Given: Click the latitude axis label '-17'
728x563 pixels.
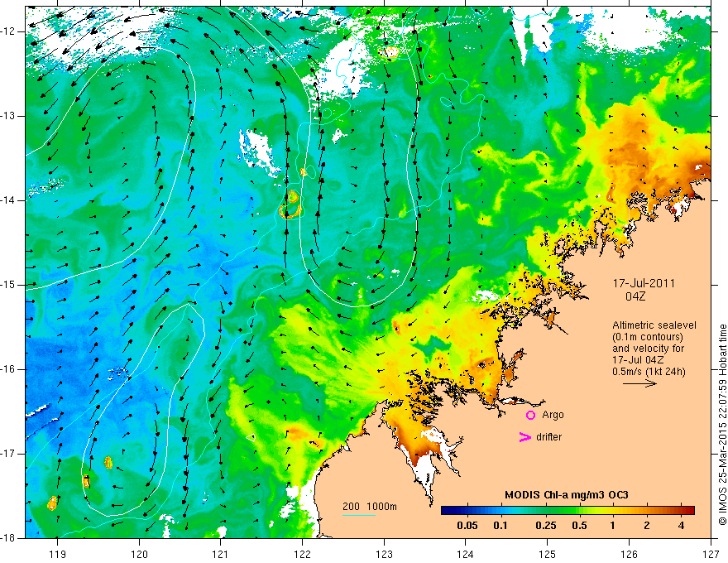Looking at the screenshot, I should click(8, 454).
